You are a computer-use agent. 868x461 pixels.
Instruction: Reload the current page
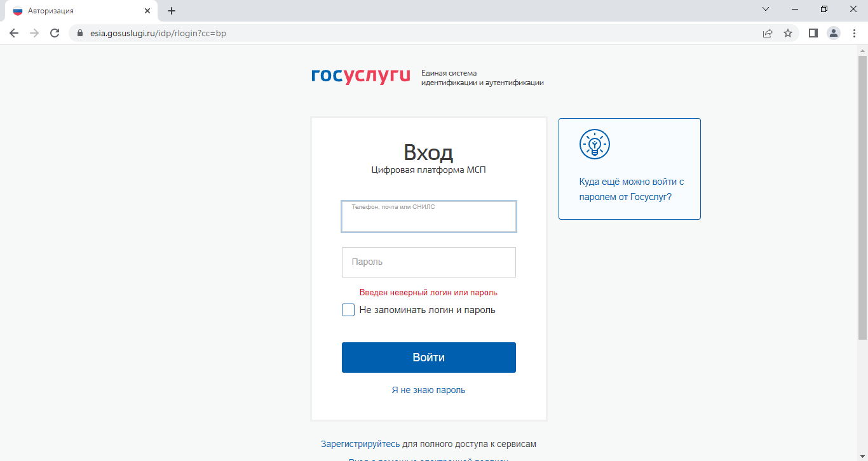point(55,33)
